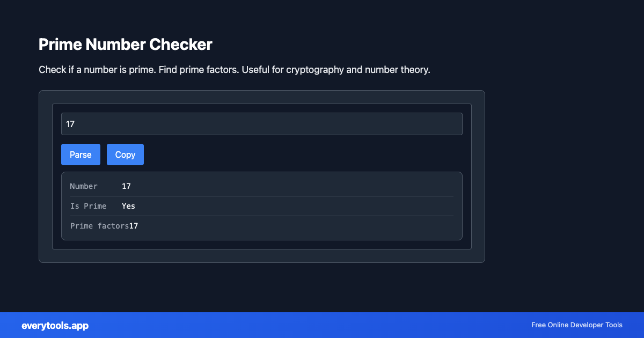Open the everytools.app home link
644x338 pixels.
point(55,325)
